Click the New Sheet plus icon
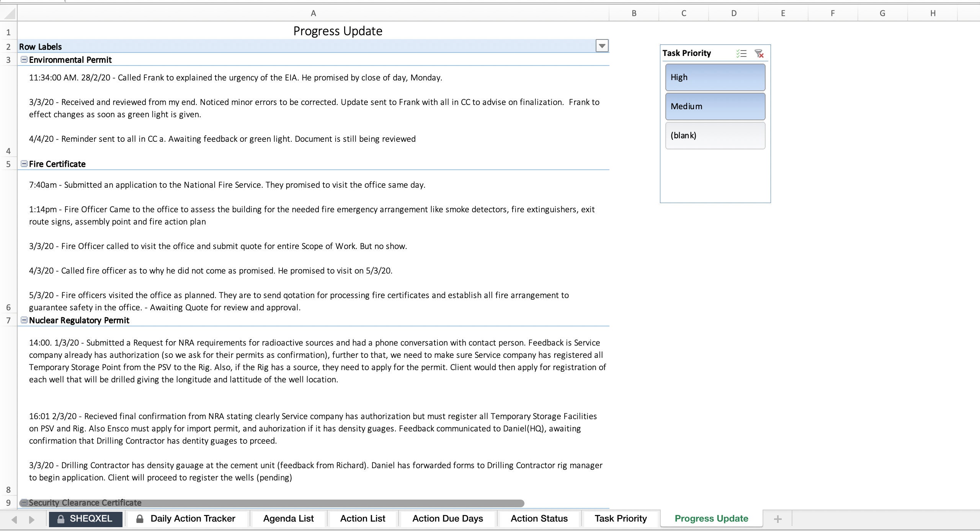The width and height of the screenshot is (980, 531). [778, 518]
